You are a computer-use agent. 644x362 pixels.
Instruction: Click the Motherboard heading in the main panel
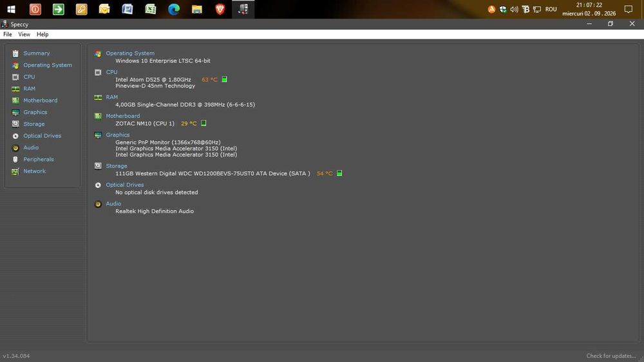pyautogui.click(x=123, y=116)
